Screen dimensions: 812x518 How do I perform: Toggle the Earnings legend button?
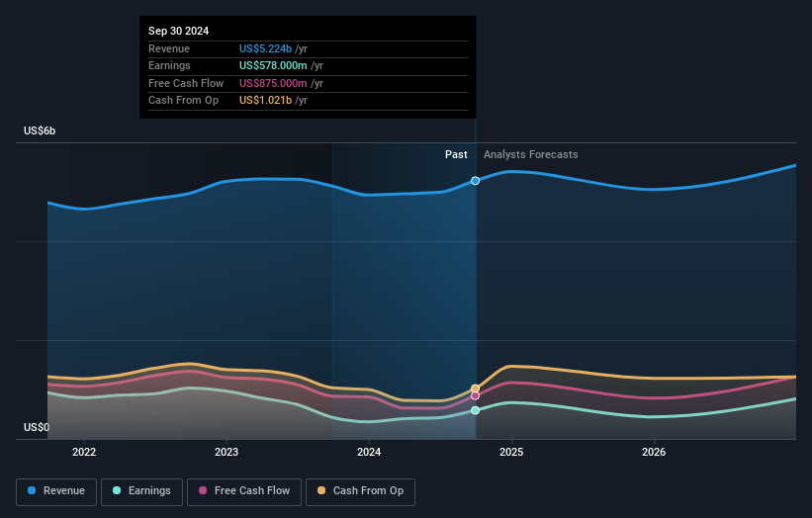coord(141,491)
